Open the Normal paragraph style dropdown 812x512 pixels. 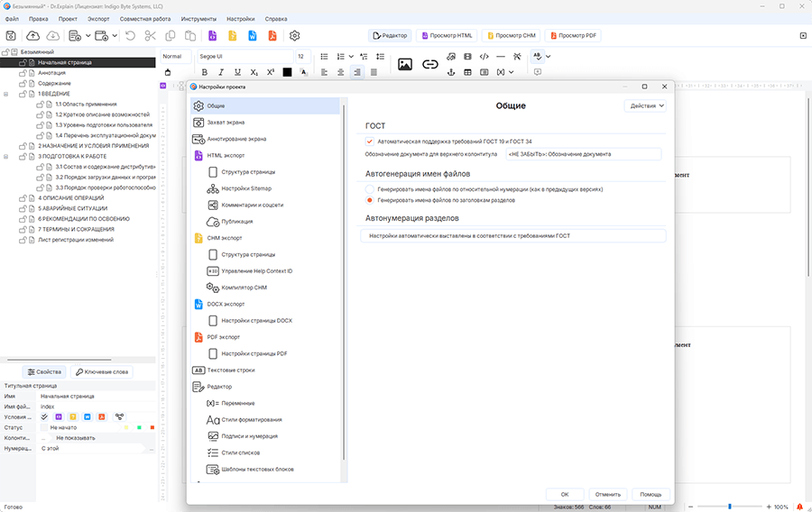pos(176,57)
